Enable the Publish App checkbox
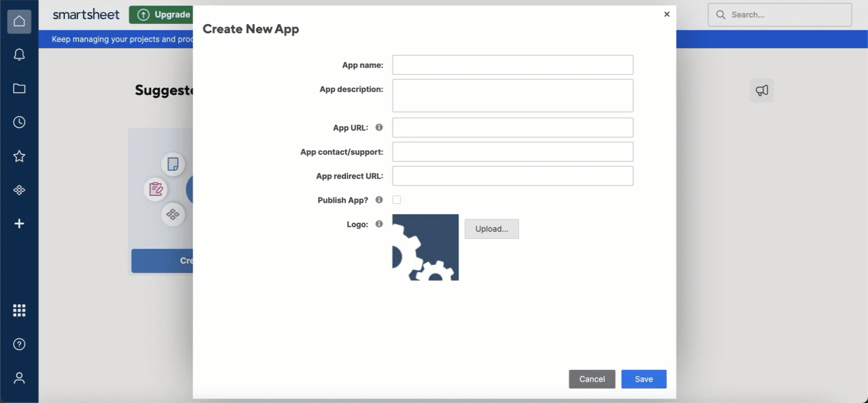The image size is (868, 403). [x=397, y=200]
